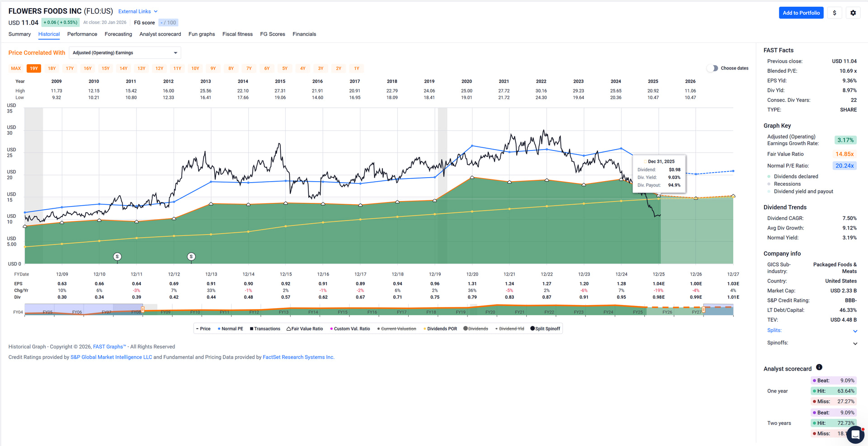Expand the External Links menu

click(138, 11)
